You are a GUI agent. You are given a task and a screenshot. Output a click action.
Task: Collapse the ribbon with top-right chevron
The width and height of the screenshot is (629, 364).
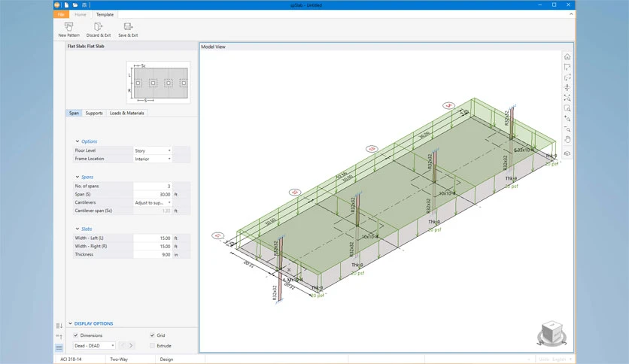[x=571, y=14]
